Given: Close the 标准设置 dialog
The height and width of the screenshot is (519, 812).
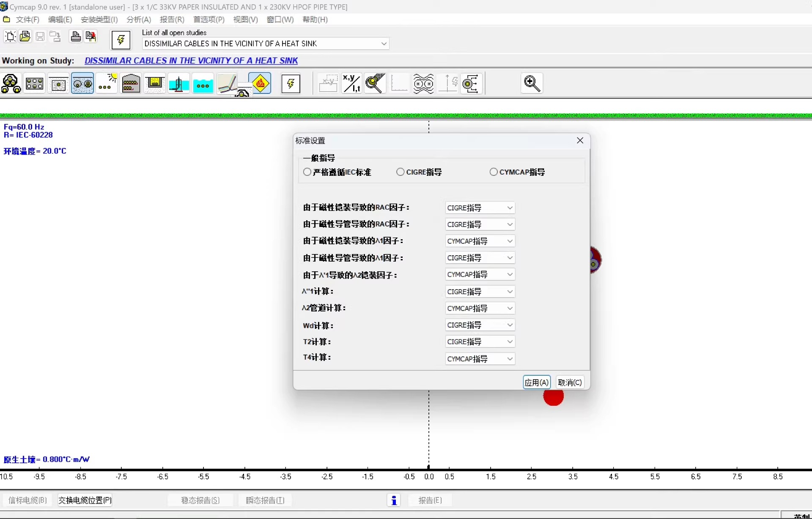Looking at the screenshot, I should click(580, 140).
